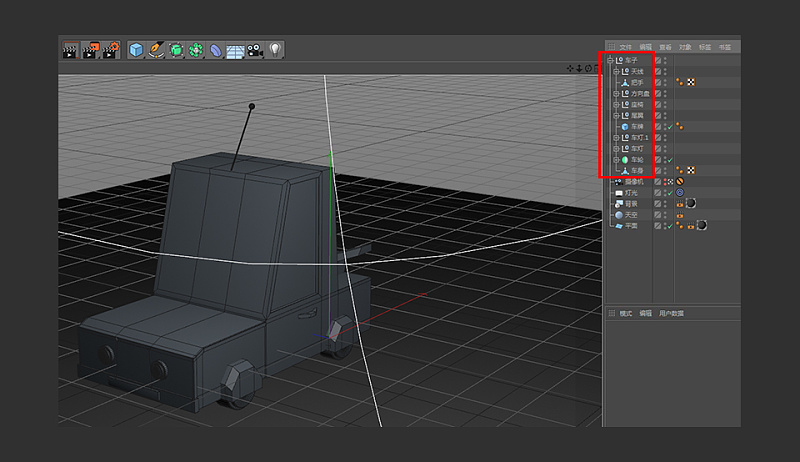Select the 把手 object row
This screenshot has height=462, width=800.
638,82
